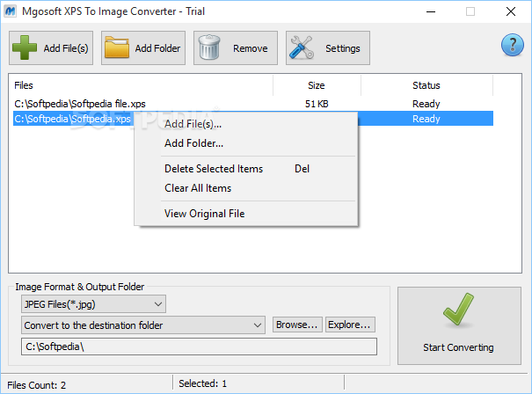The width and height of the screenshot is (532, 394).
Task: Click the trash can Remove icon
Action: click(x=209, y=47)
